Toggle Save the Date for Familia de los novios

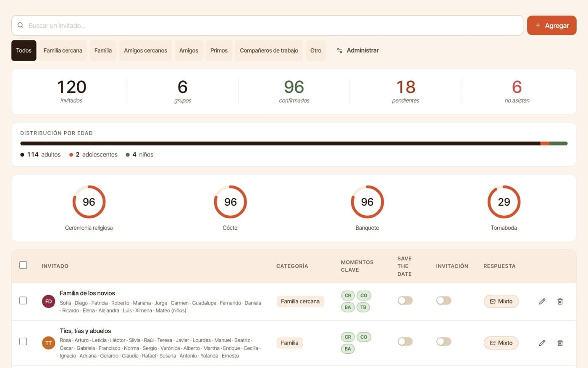(405, 300)
